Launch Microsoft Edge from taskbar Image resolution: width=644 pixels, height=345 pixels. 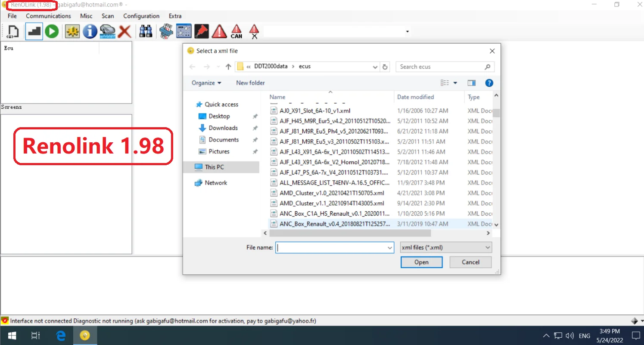[61, 336]
